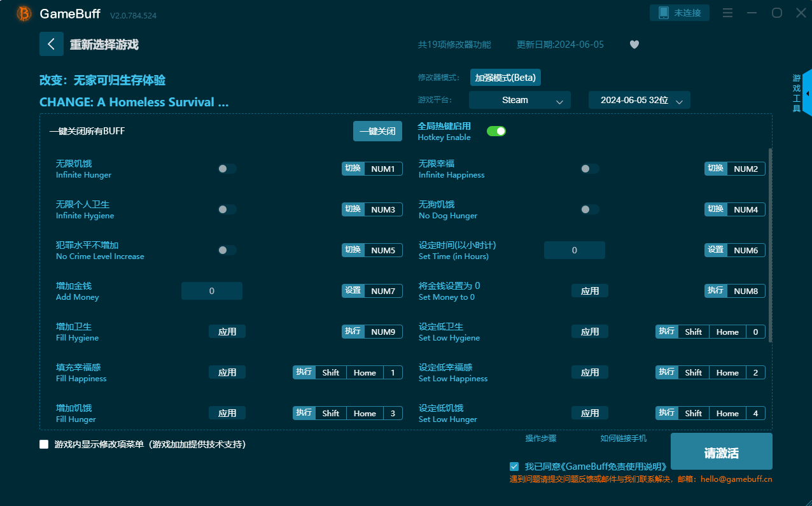Apply Set Low Hygiene

pos(590,332)
